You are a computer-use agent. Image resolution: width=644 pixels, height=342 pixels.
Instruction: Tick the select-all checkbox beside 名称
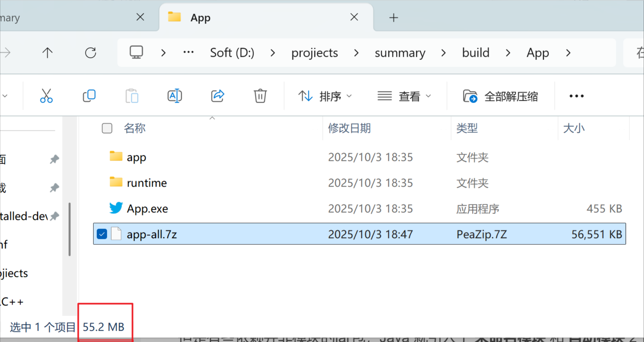click(107, 128)
